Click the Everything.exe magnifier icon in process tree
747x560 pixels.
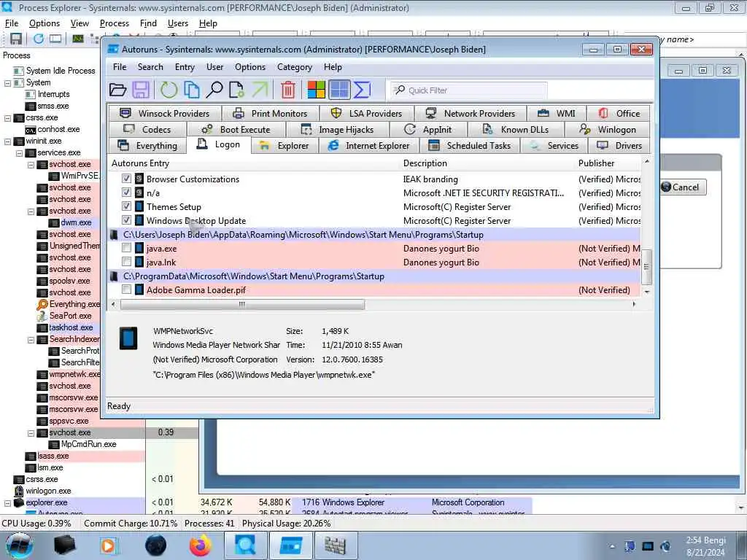42,304
